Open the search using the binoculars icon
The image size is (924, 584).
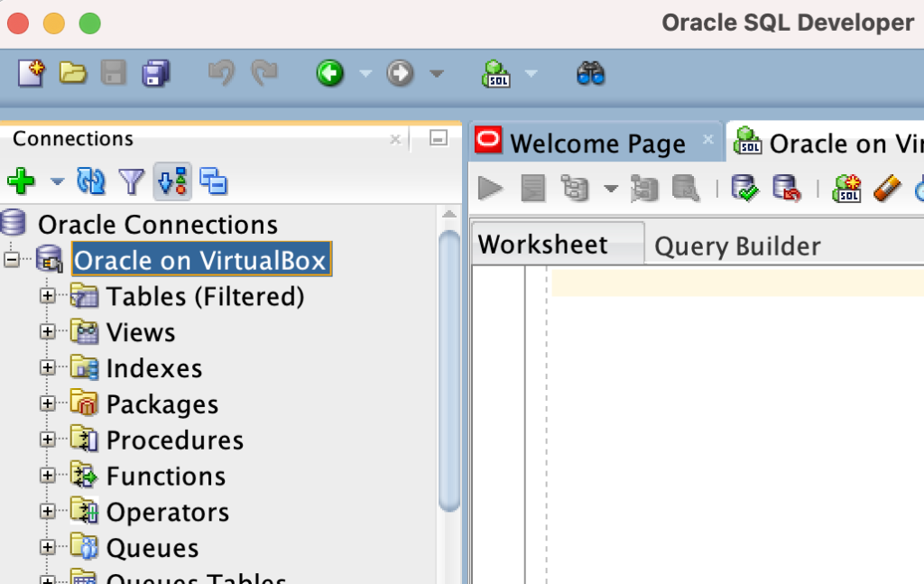[590, 73]
